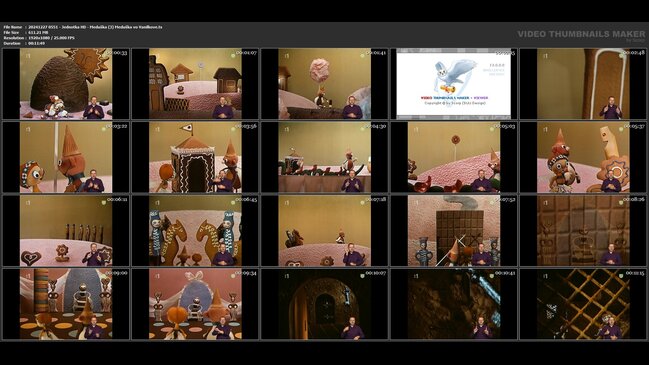Screen dimensions: 649x365
Task: Open the thumbnail at timestamp 00:03:22
Action: pyautogui.click(x=66, y=157)
